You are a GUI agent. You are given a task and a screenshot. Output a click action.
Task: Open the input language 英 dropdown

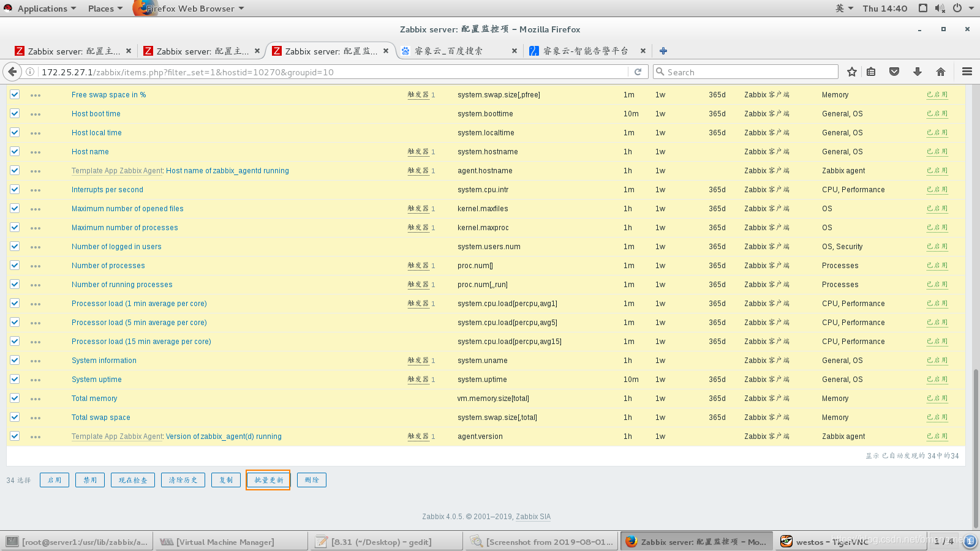tap(844, 8)
